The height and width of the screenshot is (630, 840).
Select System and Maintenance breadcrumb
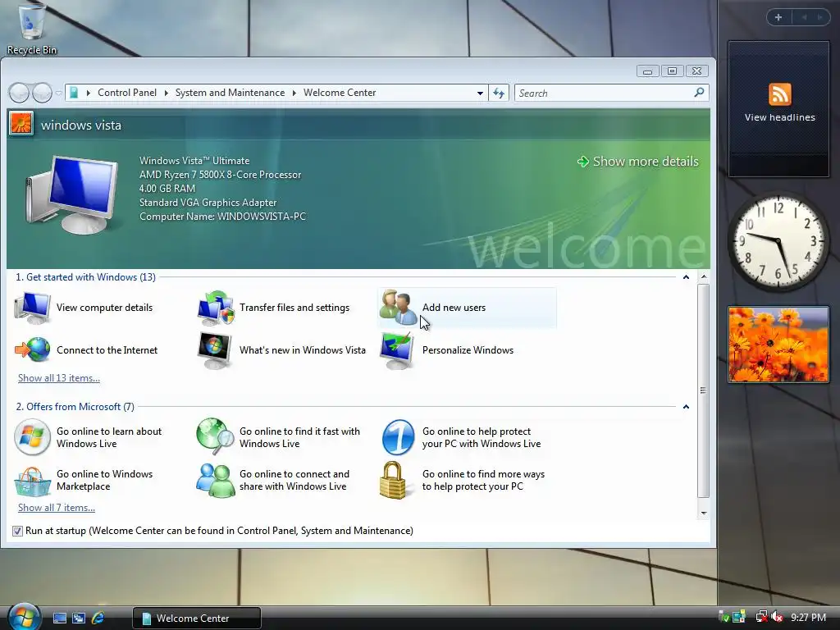230,93
